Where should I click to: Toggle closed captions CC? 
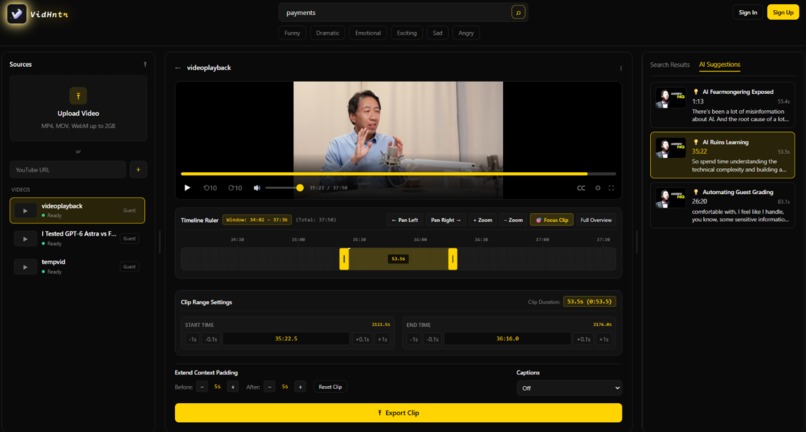tap(581, 188)
